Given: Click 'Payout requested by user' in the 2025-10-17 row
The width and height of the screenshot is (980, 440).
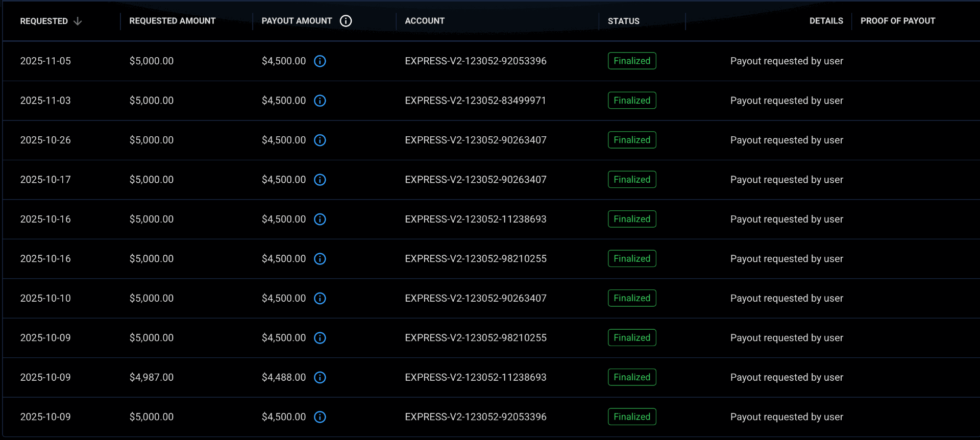Looking at the screenshot, I should point(787,180).
